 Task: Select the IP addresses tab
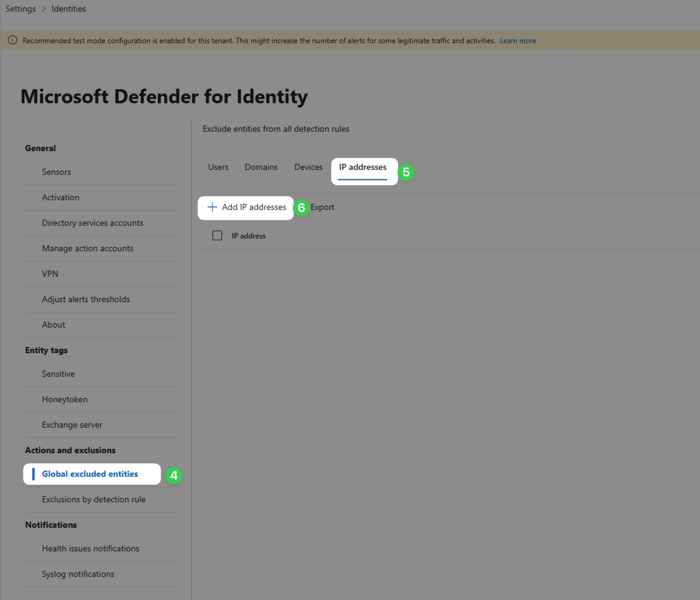(363, 167)
